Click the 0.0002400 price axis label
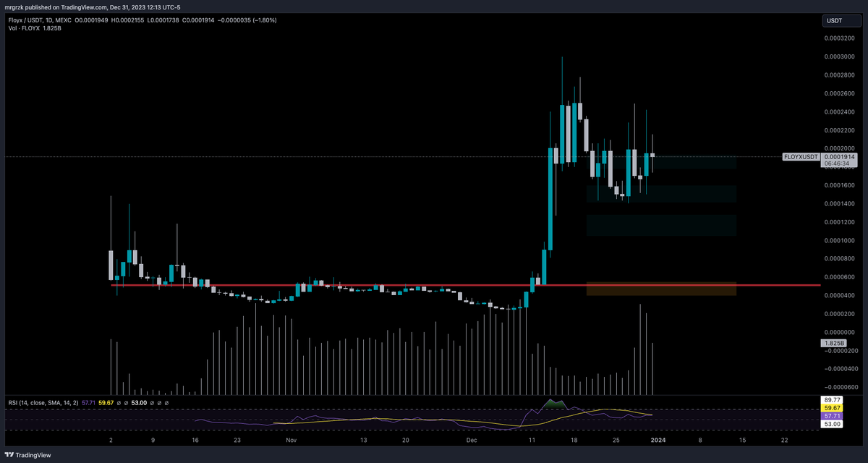The height and width of the screenshot is (463, 868). pyautogui.click(x=839, y=112)
